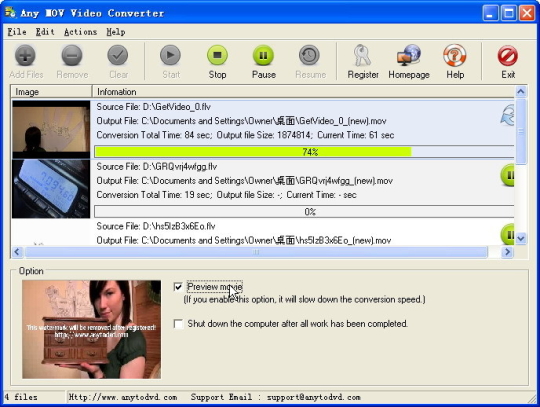The width and height of the screenshot is (540, 407).
Task: Click the horizontal scrollbar thumb
Action: pyautogui.click(x=256, y=252)
